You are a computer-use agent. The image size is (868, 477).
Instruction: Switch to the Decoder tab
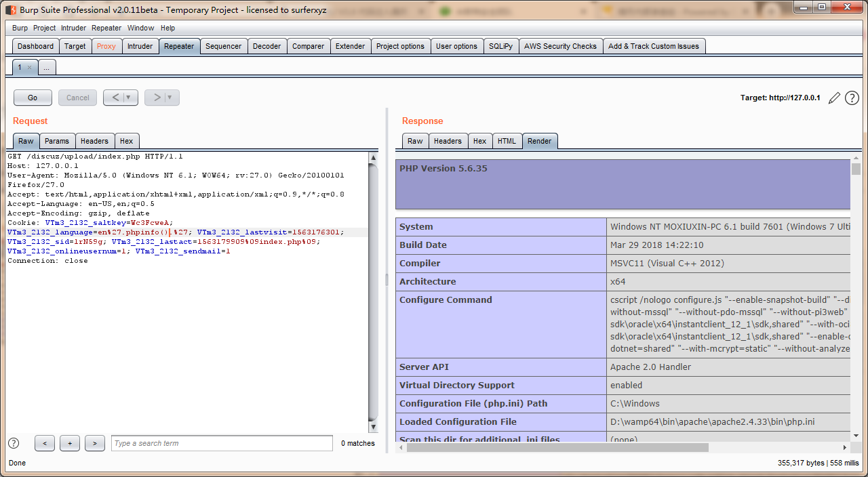pos(267,46)
